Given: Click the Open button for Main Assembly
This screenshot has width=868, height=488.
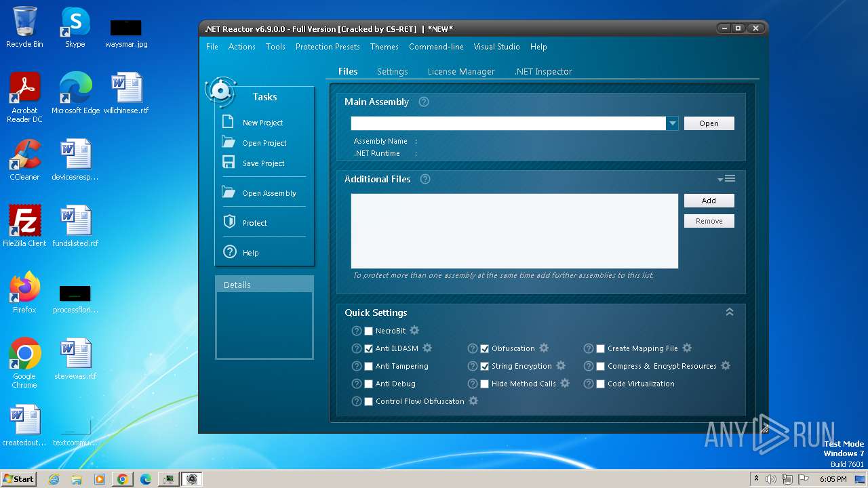Looking at the screenshot, I should pos(709,123).
